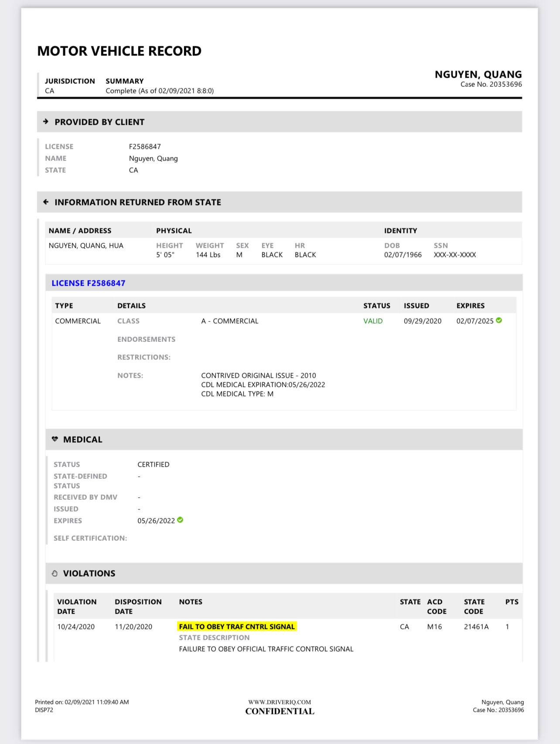The width and height of the screenshot is (560, 744).
Task: Click green check icon beside 02/07/2025 expiry
Action: pos(499,321)
